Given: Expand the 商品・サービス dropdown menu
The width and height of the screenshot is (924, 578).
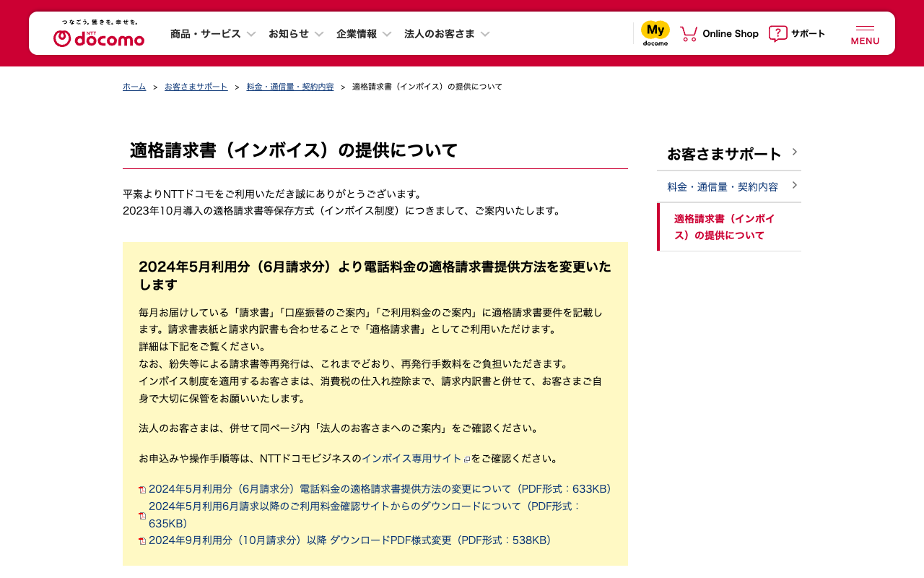Looking at the screenshot, I should pyautogui.click(x=213, y=33).
